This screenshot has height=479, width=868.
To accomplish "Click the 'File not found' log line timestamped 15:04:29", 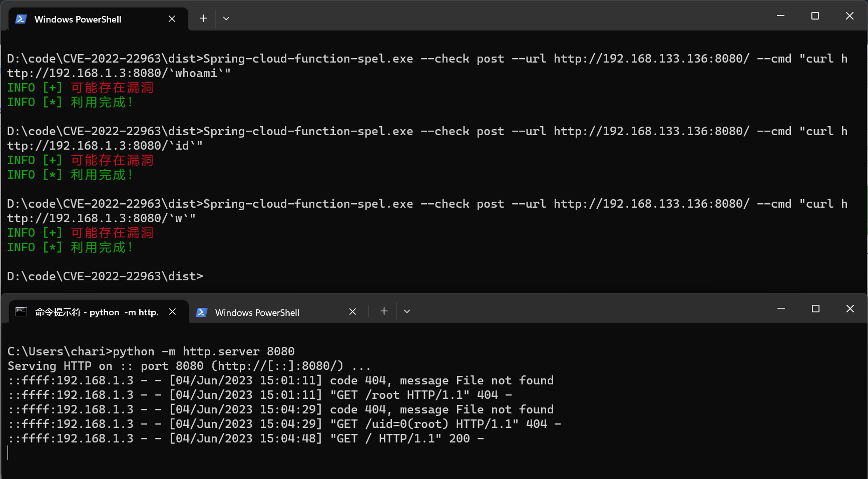I will pyautogui.click(x=281, y=409).
